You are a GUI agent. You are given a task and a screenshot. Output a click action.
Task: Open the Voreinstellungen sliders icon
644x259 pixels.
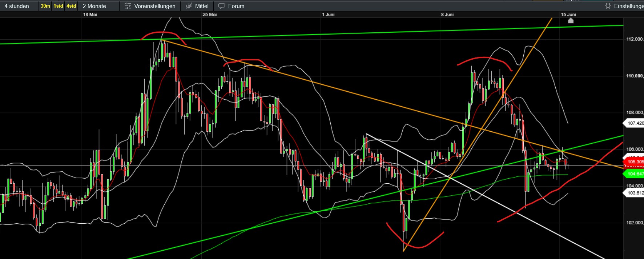coord(128,6)
